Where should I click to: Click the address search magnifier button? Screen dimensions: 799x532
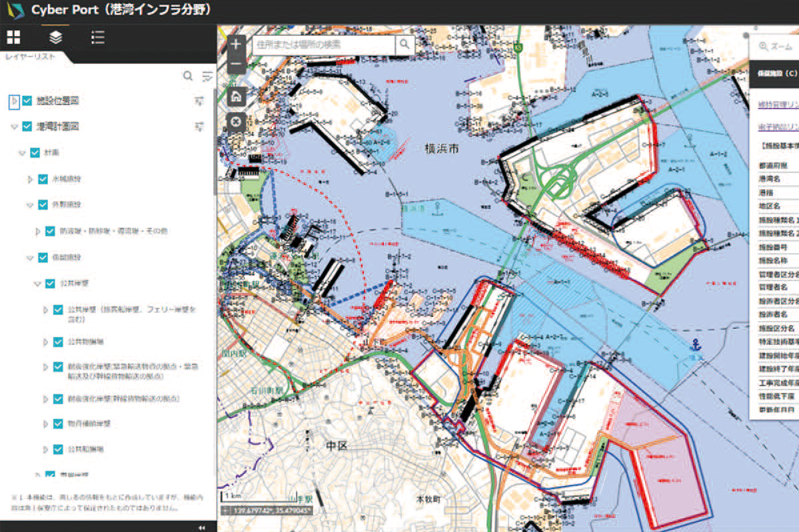(404, 45)
